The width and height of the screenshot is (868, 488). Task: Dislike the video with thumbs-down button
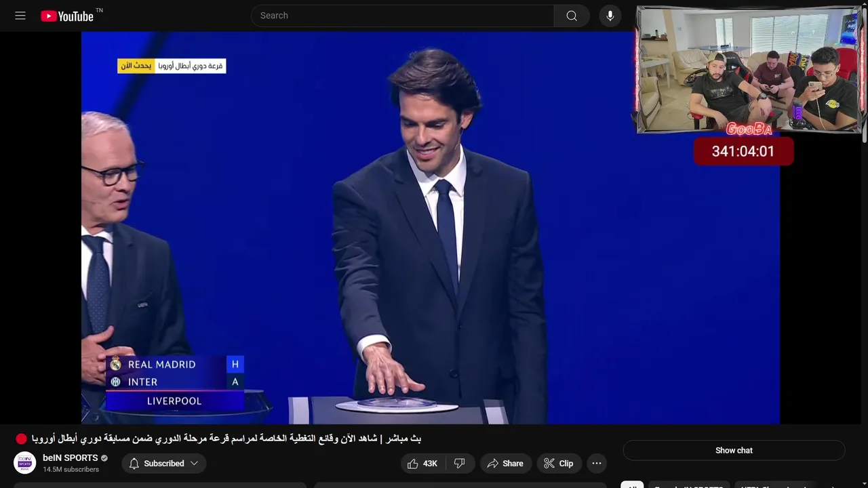pos(459,464)
